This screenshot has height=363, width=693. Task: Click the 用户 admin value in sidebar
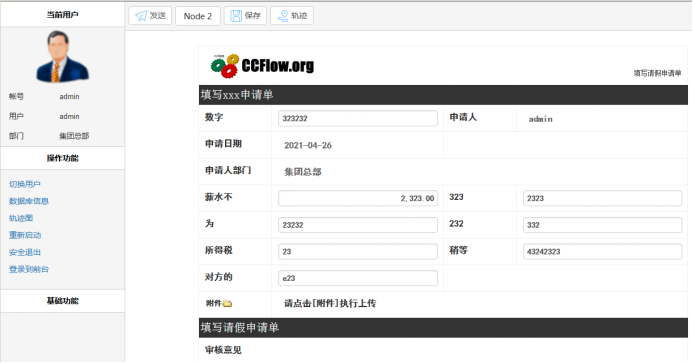coord(69,116)
